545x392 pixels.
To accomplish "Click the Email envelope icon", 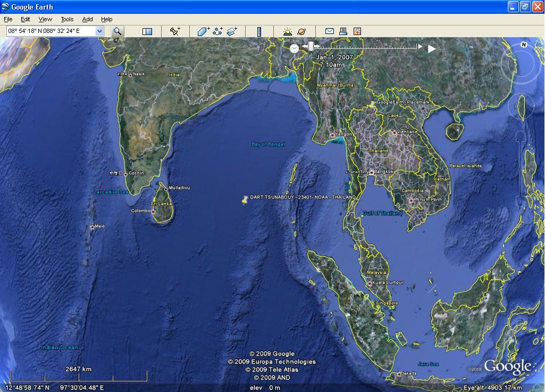I will 330,31.
